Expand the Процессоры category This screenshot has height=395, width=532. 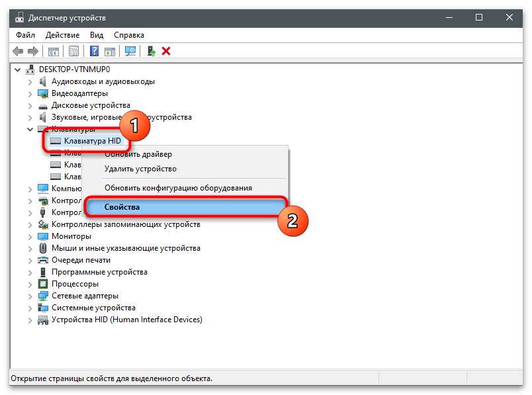pos(30,284)
